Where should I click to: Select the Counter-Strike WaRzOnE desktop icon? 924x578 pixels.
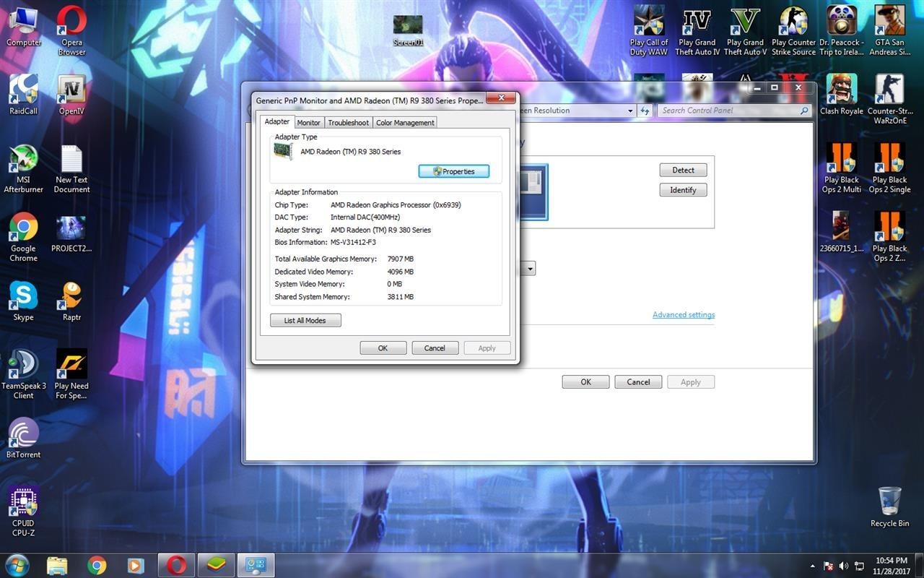pos(889,99)
